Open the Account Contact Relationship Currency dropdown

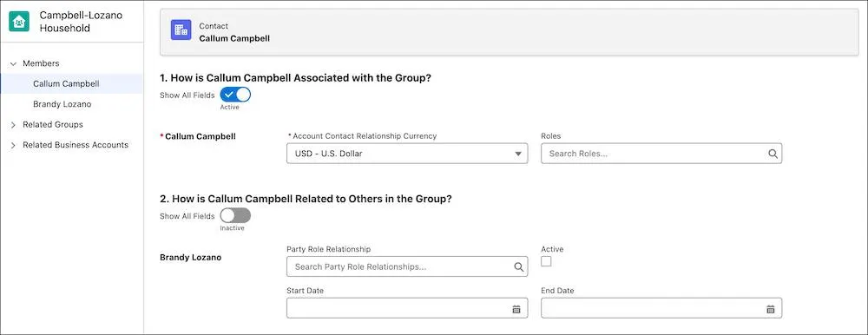(407, 154)
